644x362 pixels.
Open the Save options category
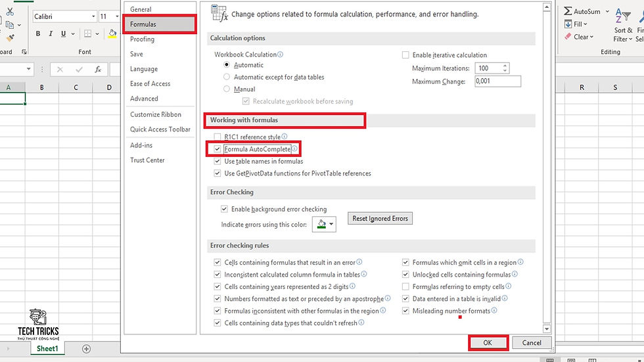(x=159, y=54)
